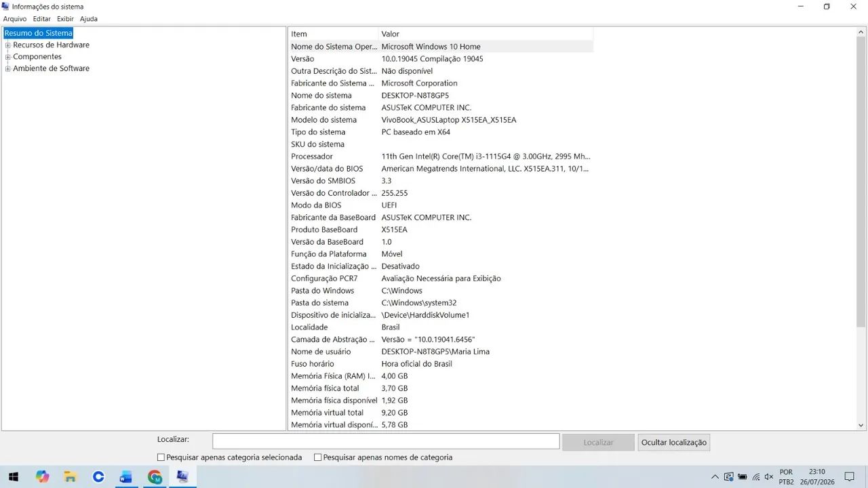Select the Nome do sistema row
The height and width of the screenshot is (488, 868).
[x=441, y=96]
